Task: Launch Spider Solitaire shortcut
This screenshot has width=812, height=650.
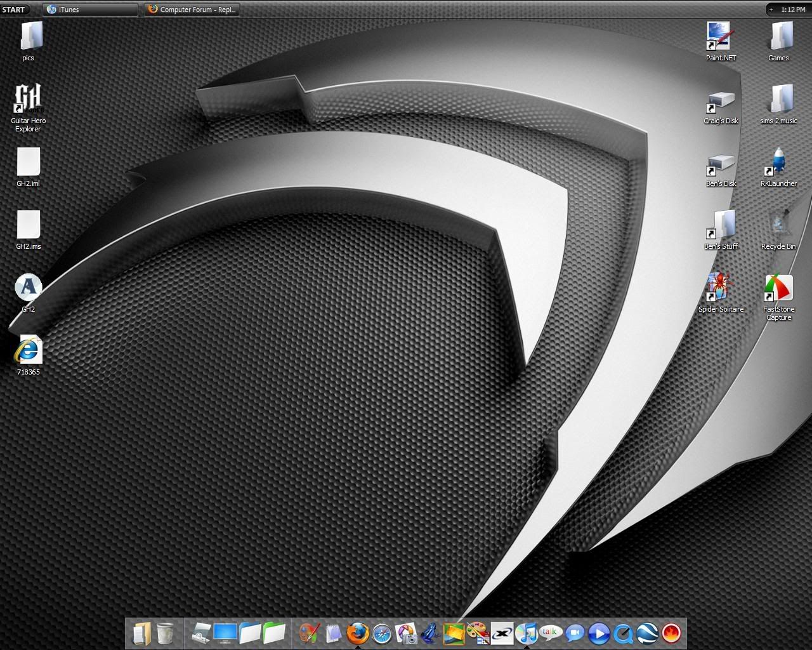Action: [x=721, y=293]
